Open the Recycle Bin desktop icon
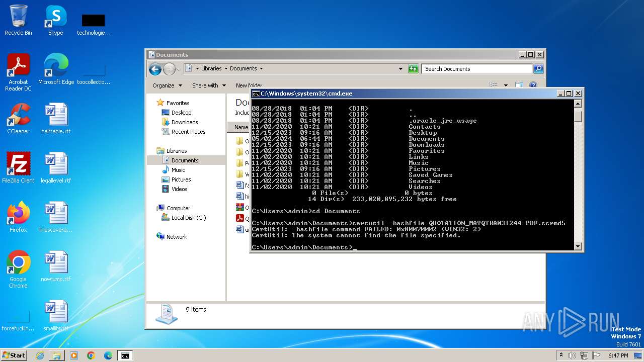The image size is (644, 362). pyautogui.click(x=18, y=20)
